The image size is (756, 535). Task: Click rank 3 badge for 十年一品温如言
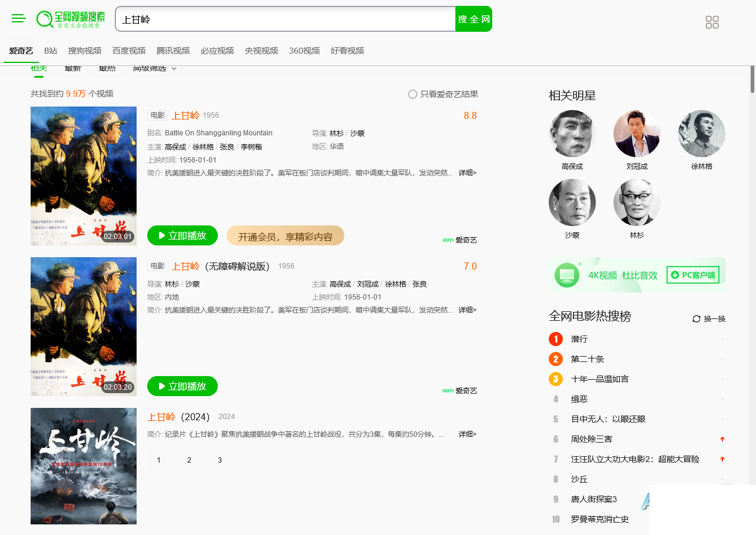556,379
